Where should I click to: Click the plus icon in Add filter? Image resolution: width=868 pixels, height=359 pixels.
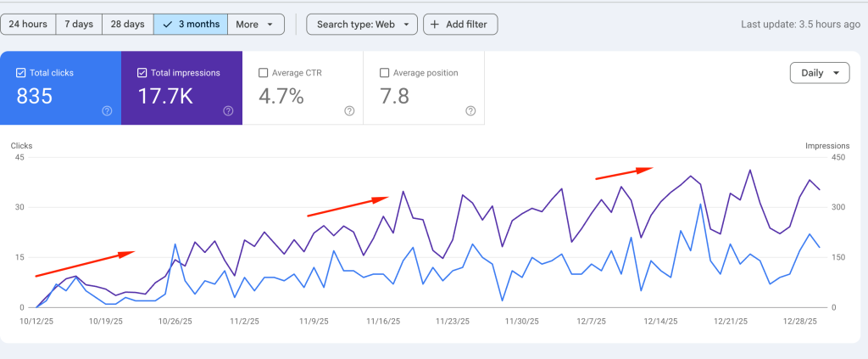pyautogui.click(x=435, y=25)
